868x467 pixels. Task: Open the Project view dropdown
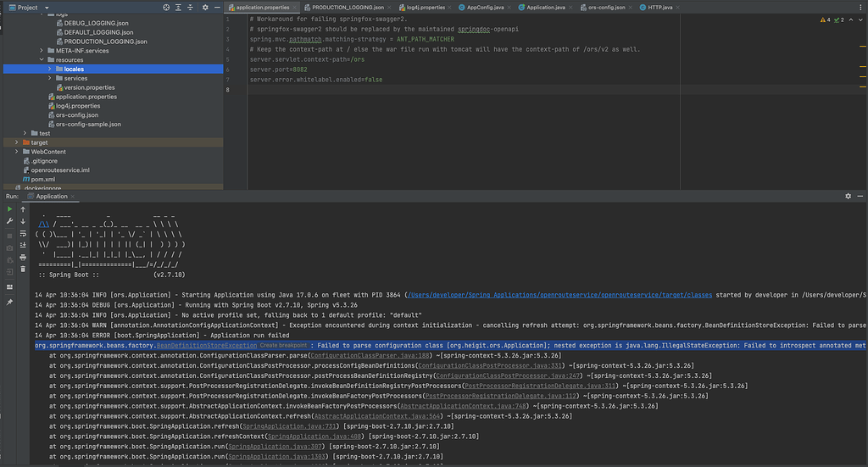coord(47,8)
